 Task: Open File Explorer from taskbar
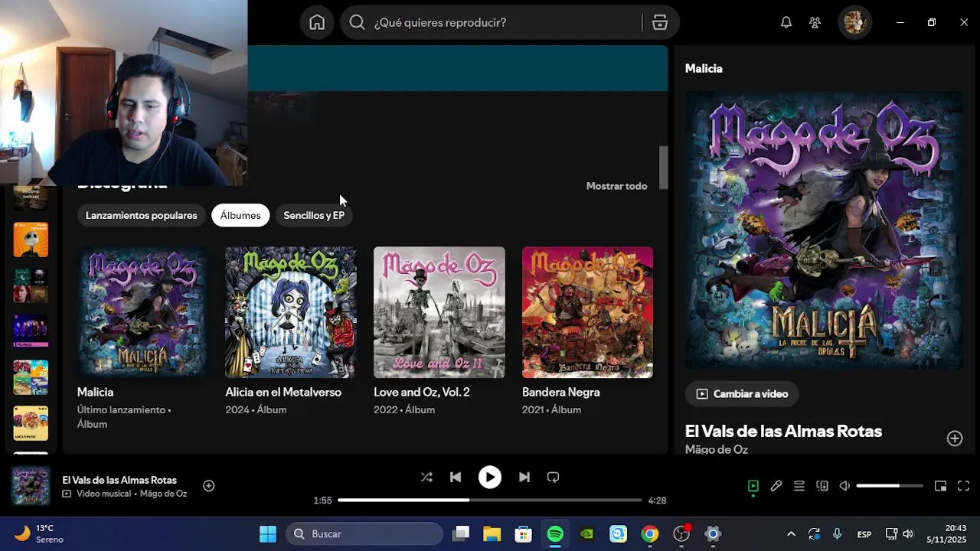point(492,533)
